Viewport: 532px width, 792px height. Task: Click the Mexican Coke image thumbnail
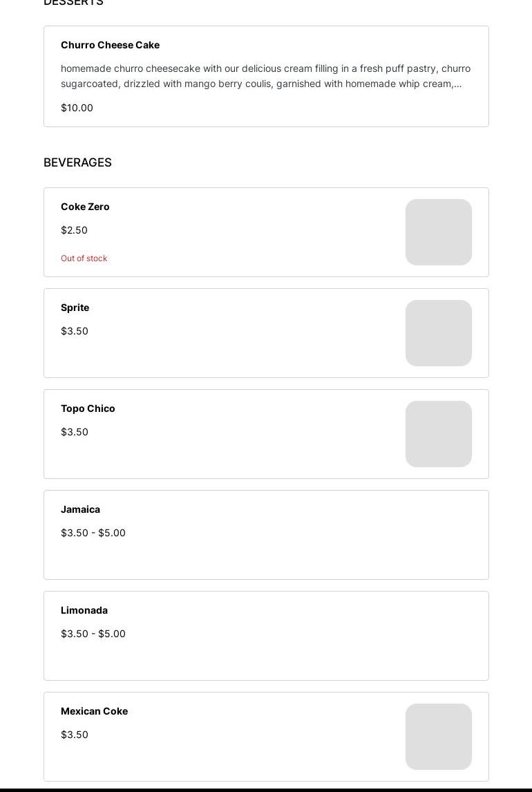tap(438, 737)
